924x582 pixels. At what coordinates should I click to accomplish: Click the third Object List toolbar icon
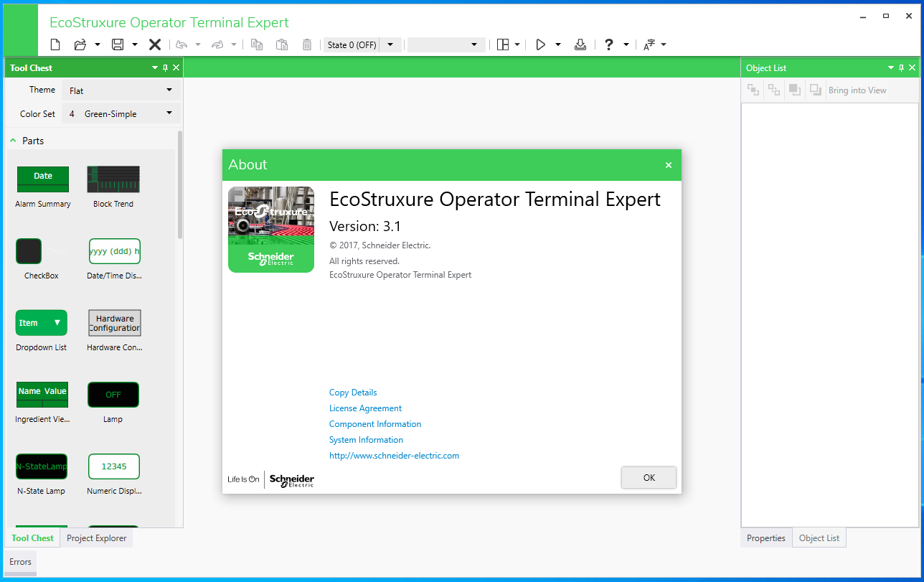pos(795,90)
